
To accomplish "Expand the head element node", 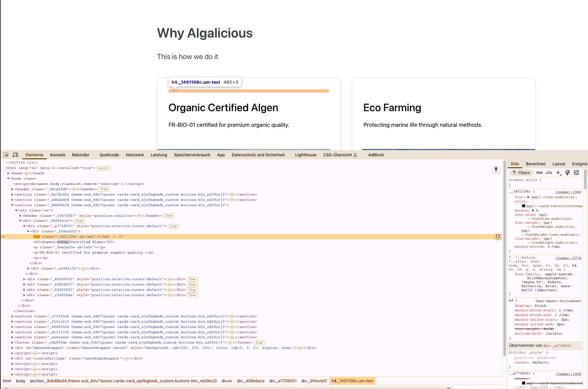I will click(x=8, y=173).
